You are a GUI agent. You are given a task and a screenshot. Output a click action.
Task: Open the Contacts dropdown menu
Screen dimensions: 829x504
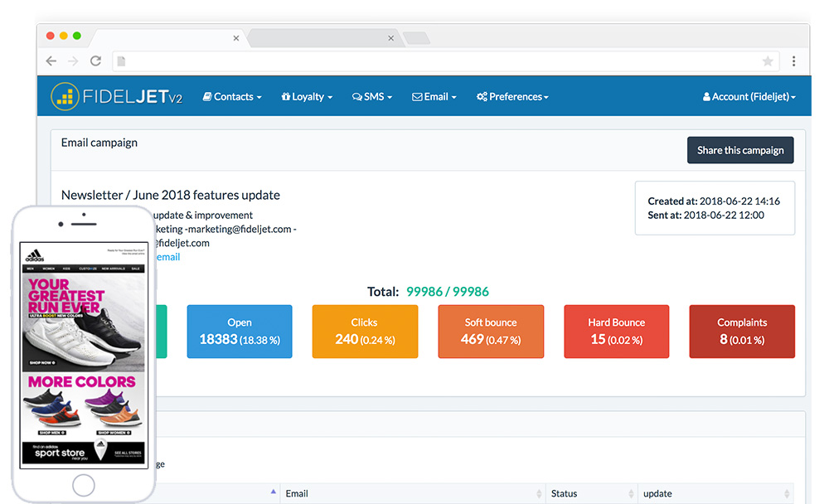[232, 97]
